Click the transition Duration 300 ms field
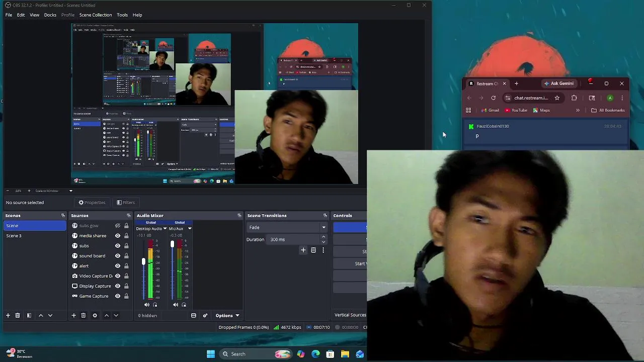Image resolution: width=644 pixels, height=362 pixels. pos(294,239)
